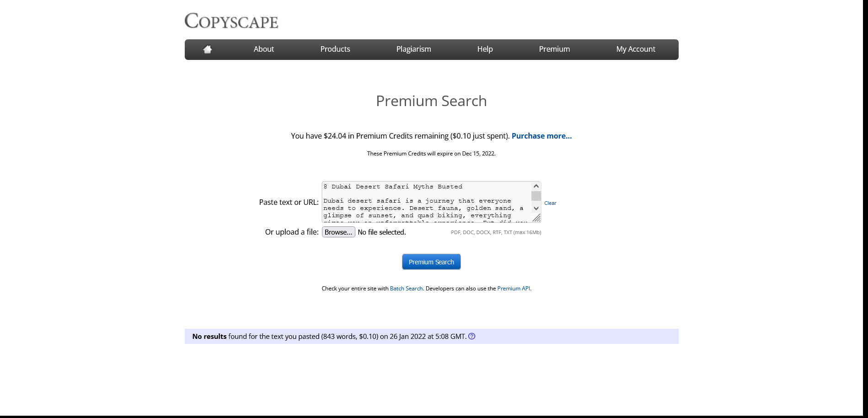Click the text area scroll down arrow

pos(536,209)
